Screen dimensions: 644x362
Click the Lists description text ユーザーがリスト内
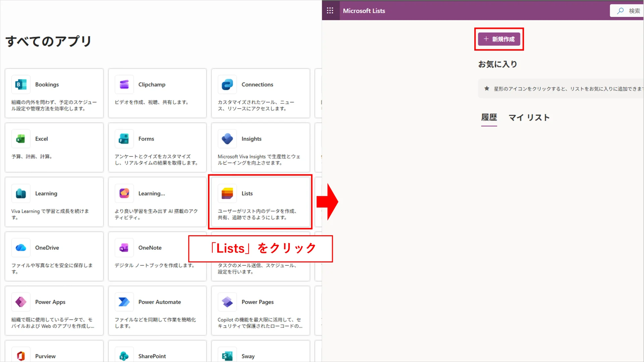[257, 215]
